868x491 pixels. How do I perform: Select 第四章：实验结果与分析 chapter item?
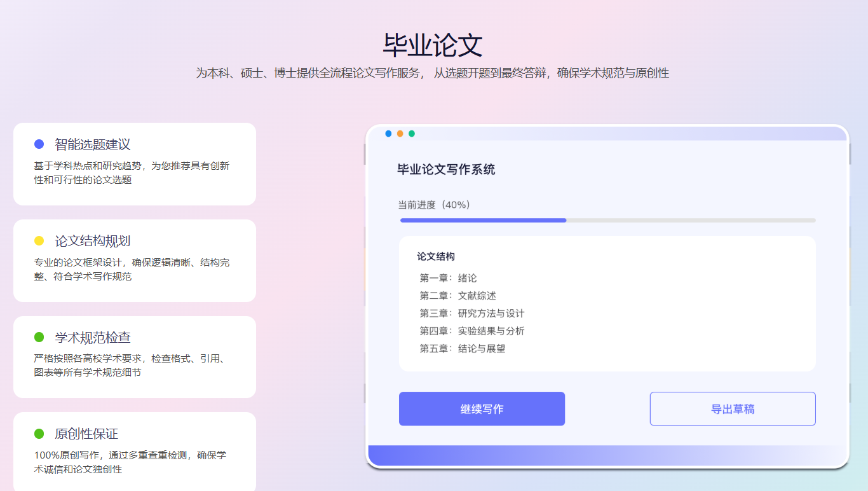click(x=472, y=331)
